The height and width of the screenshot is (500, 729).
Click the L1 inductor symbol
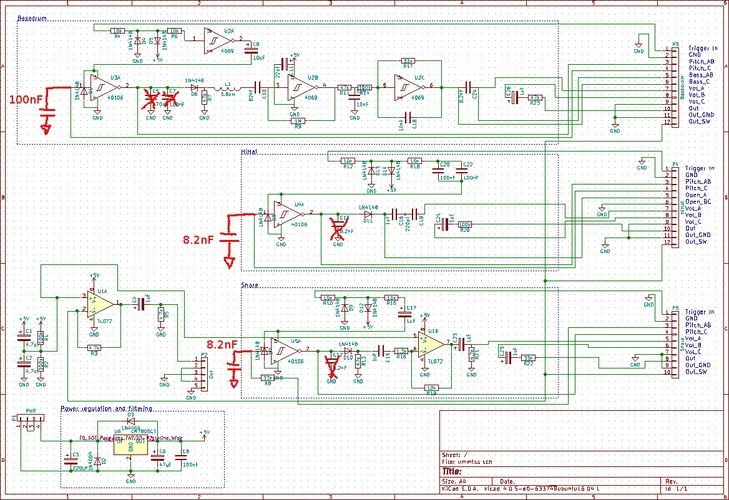[227, 90]
